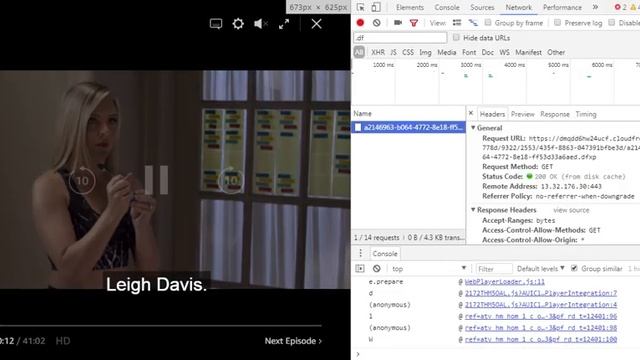Pause the video playback
Image resolution: width=640 pixels, height=360 pixels.
point(156,180)
